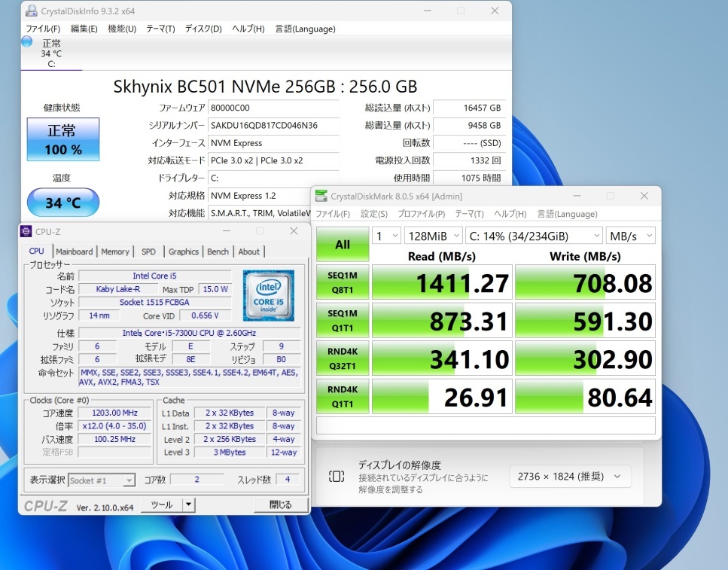Open 言語(Language) menu in CrystalDiskInfo
728x570 pixels.
[x=305, y=29]
